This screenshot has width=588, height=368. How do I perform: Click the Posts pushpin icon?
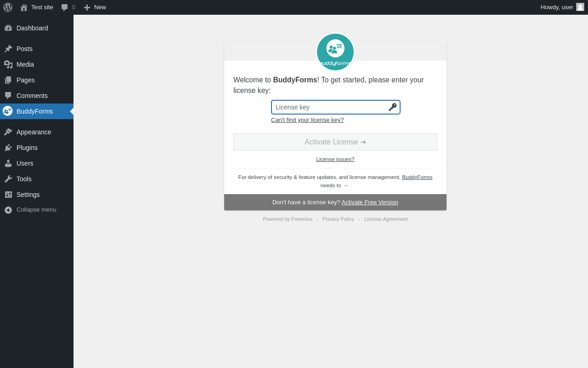pyautogui.click(x=8, y=49)
